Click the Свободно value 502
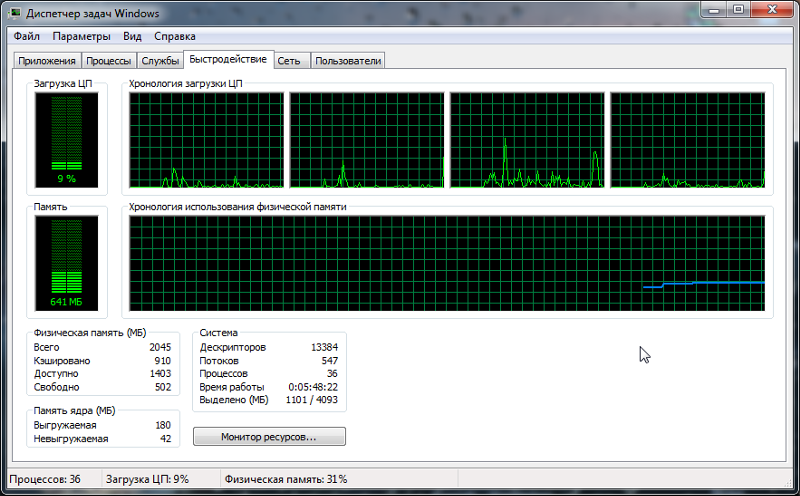800x496 pixels. 162,387
